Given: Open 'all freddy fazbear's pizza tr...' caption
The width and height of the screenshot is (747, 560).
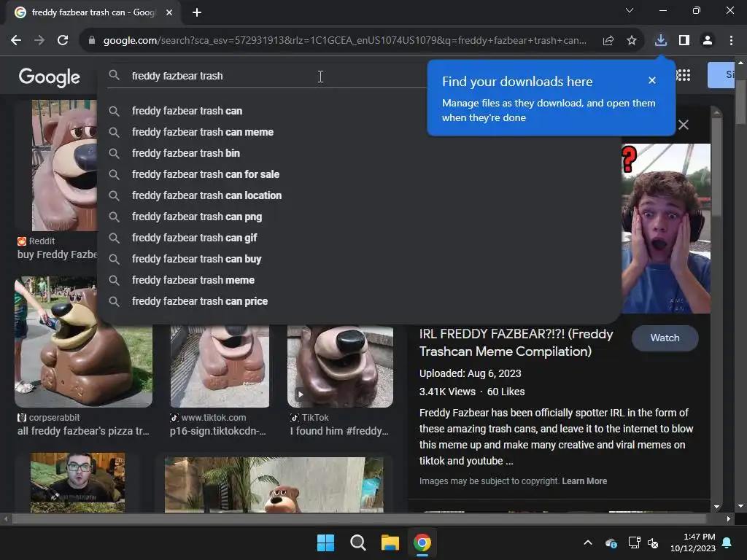Looking at the screenshot, I should coord(83,431).
